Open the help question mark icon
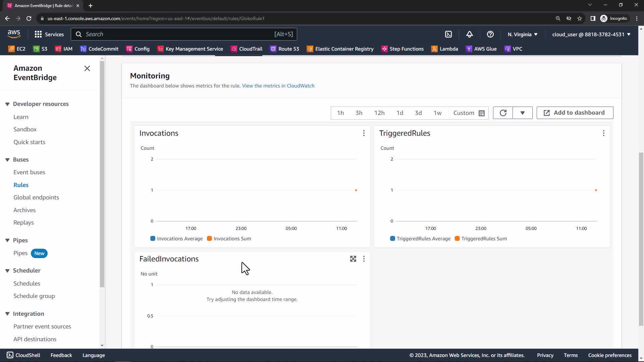 point(490,34)
